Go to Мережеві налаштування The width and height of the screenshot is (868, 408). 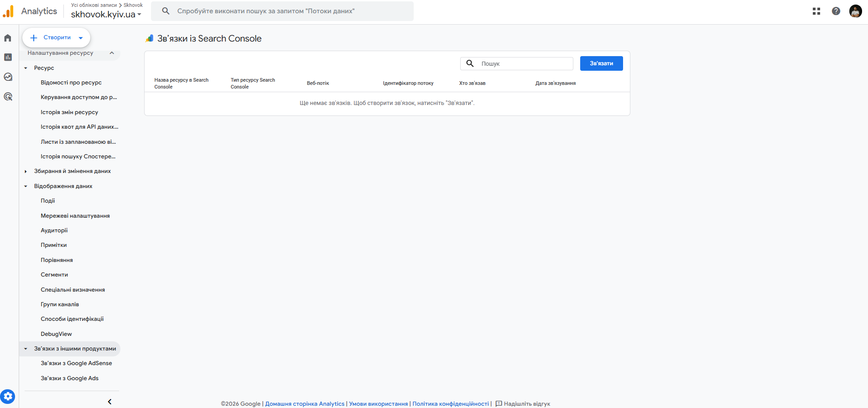[75, 216]
